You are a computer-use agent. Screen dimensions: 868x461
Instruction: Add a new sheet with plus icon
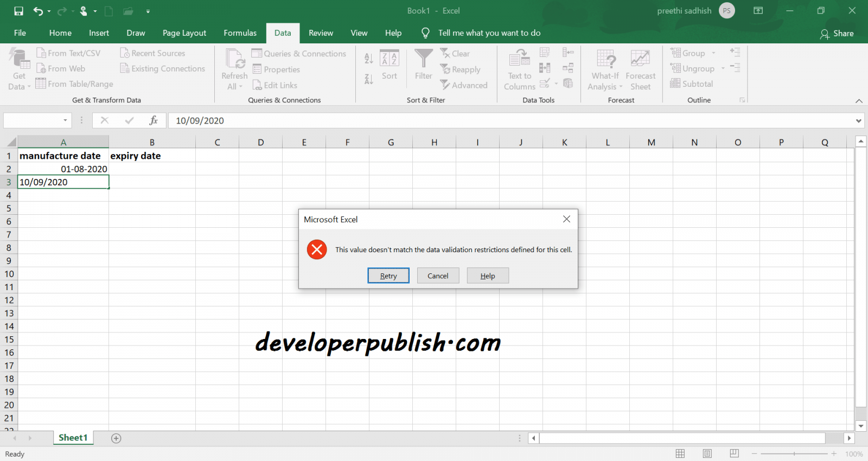coord(116,438)
